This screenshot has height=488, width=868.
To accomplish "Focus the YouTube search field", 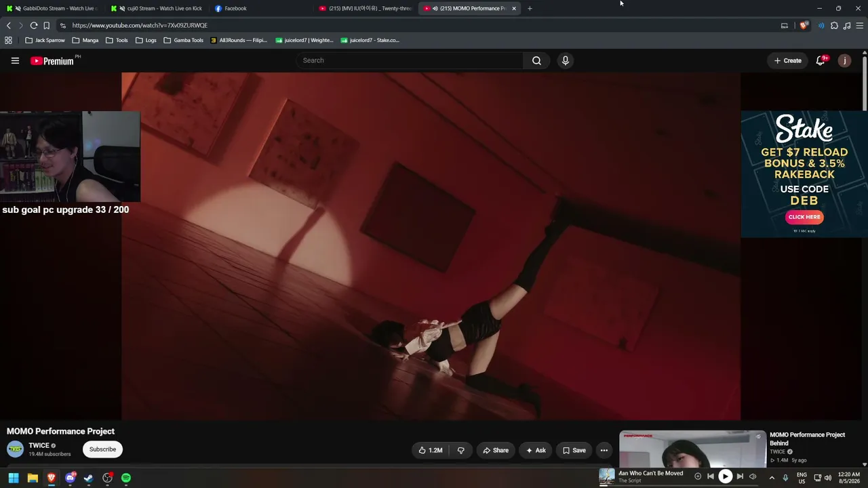I will (x=409, y=60).
